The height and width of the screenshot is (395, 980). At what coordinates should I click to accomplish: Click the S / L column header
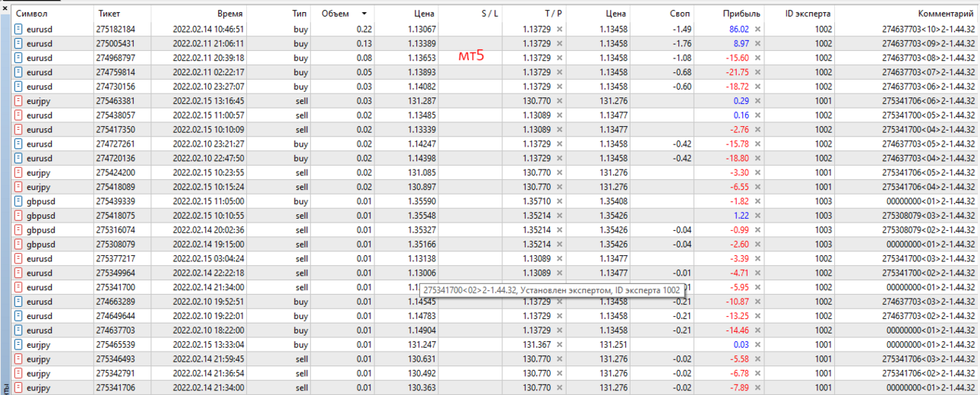(x=491, y=14)
